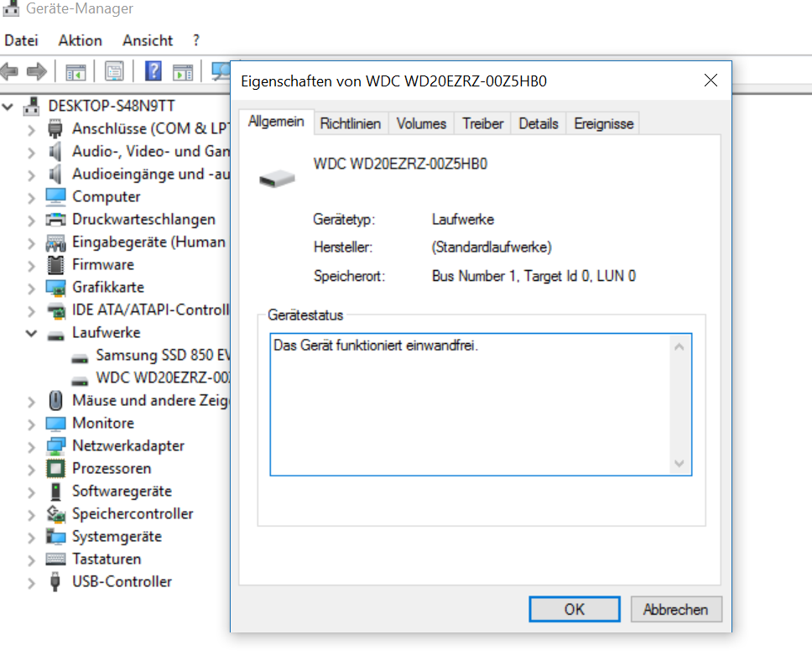
Task: Click the Softwaregeräte icon
Action: pyautogui.click(x=55, y=492)
